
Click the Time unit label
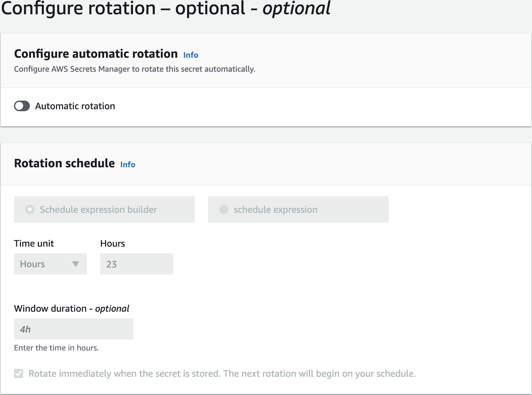(34, 244)
